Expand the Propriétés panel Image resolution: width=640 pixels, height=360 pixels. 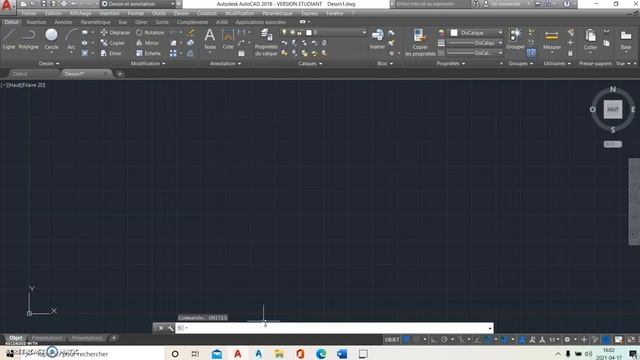tap(451, 63)
